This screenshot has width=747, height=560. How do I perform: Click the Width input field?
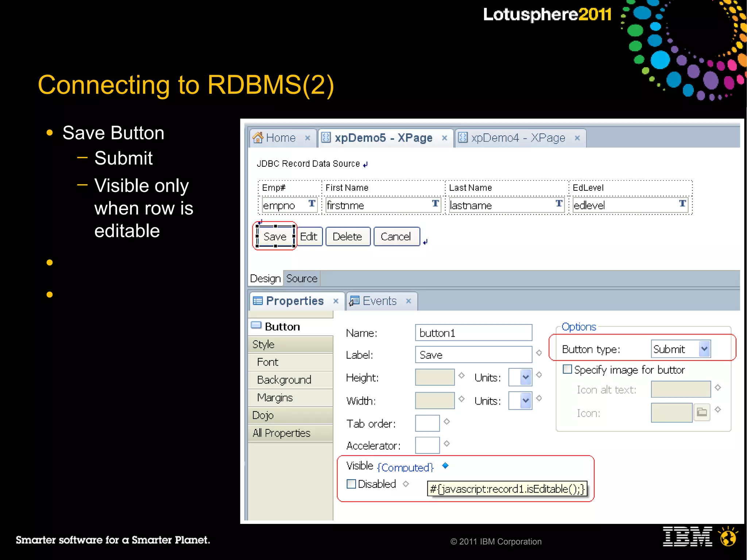435,401
